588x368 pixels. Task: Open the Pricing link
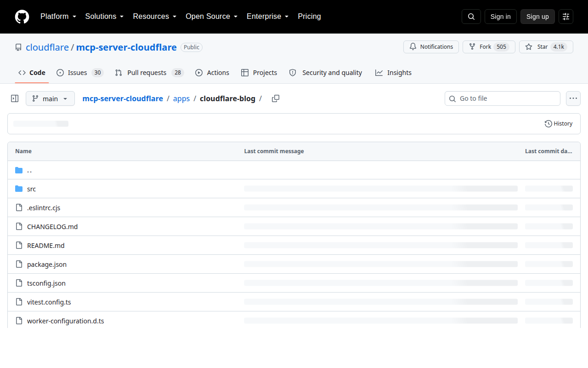pos(310,17)
